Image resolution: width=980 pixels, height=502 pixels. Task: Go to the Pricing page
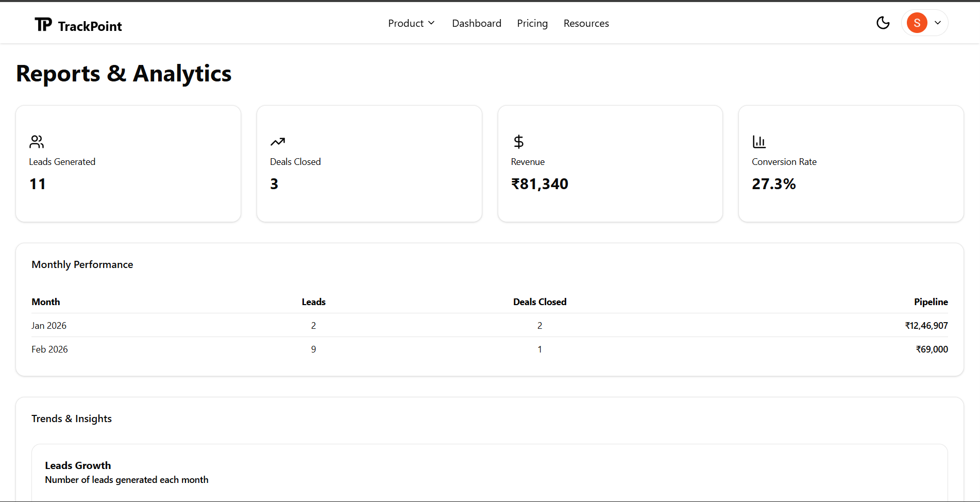click(532, 23)
